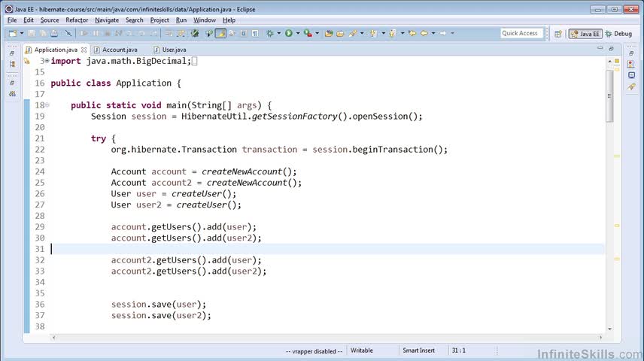Viewport: 644px width, 361px height.
Task: Open the New wizard dropdown arrow
Action: point(21,33)
